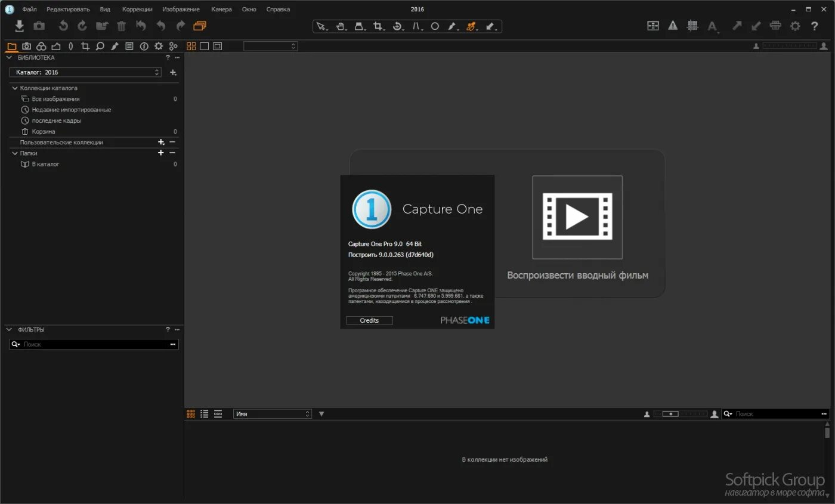Collapse the Коллекции каталога section
The image size is (835, 504).
pyautogui.click(x=15, y=88)
